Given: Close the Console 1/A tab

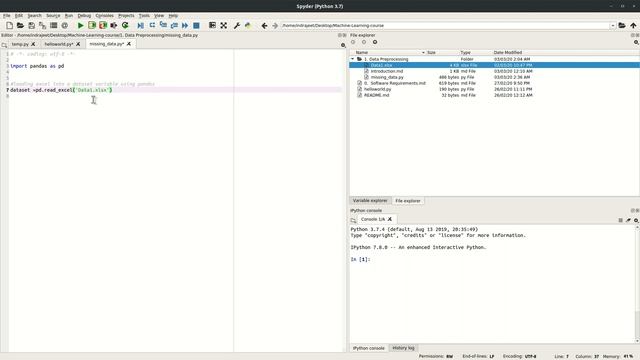Looking at the screenshot, I should [390, 219].
